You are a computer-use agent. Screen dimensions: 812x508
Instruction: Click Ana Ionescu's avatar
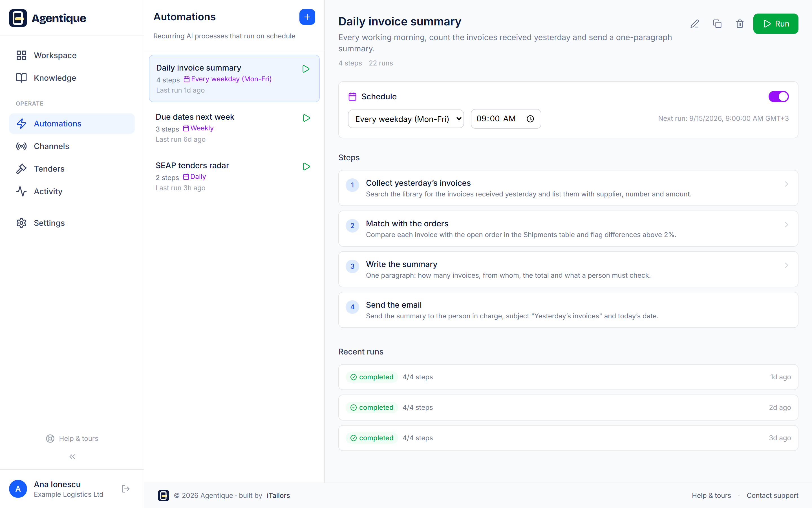(x=18, y=489)
